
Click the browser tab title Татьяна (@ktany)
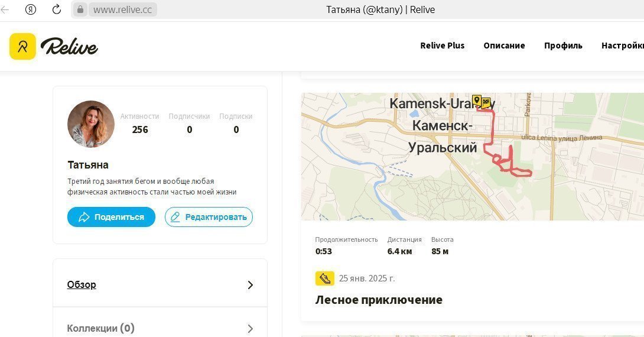380,9
